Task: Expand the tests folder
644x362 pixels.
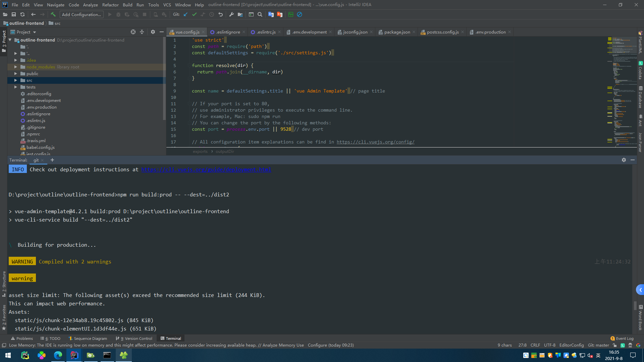Action: click(x=15, y=87)
